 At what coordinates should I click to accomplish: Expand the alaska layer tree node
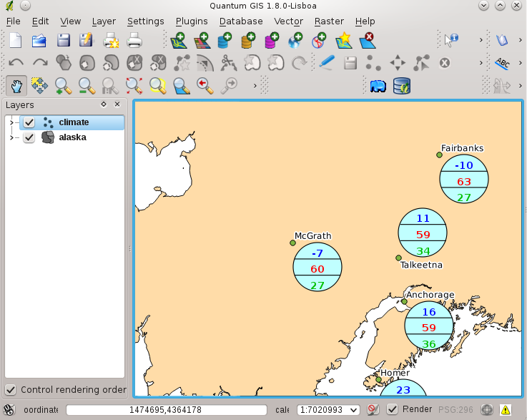(11, 137)
